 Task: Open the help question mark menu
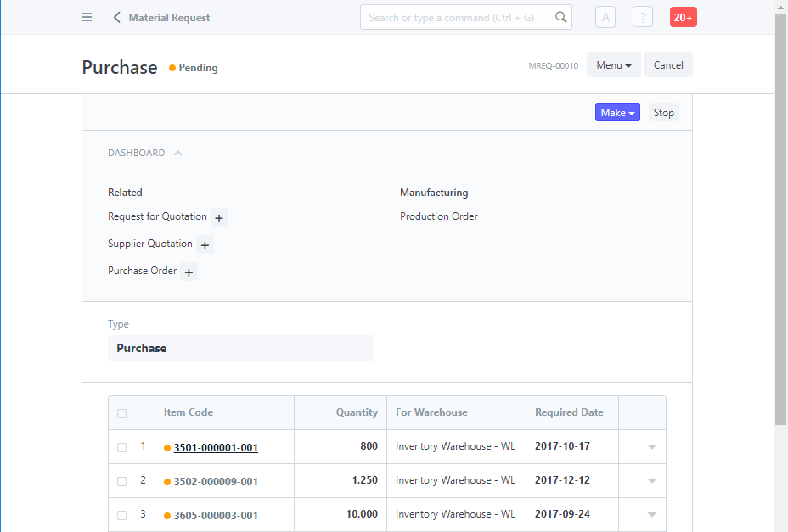(642, 18)
